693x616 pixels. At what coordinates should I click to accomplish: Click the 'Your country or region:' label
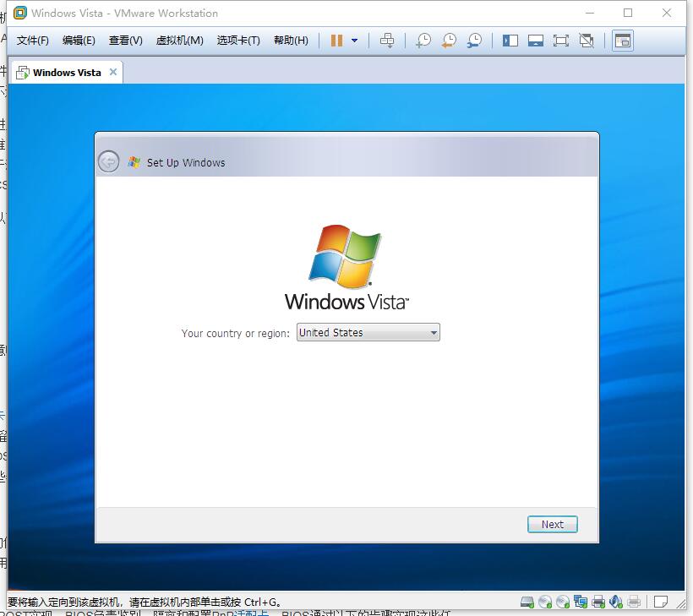[x=235, y=333]
